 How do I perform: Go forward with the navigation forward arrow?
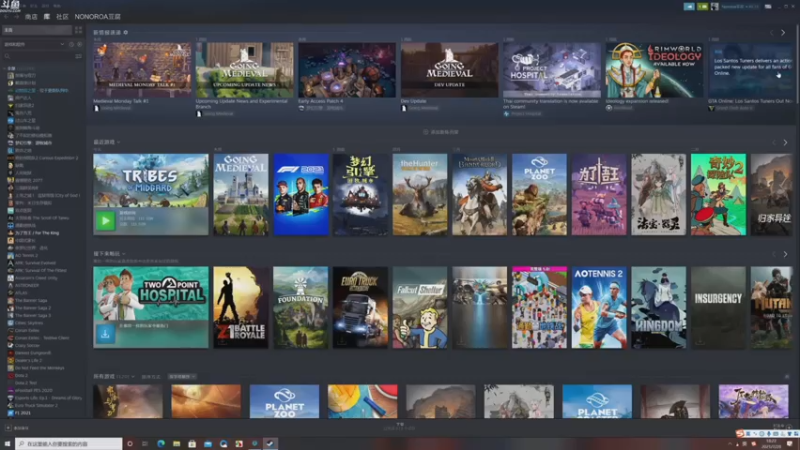click(16, 17)
